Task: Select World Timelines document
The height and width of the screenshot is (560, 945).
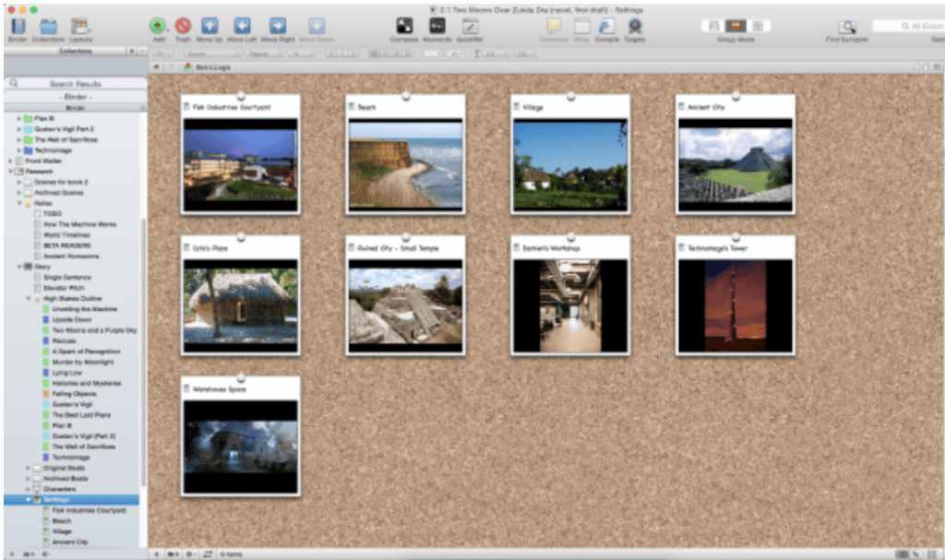Action: pyautogui.click(x=66, y=235)
